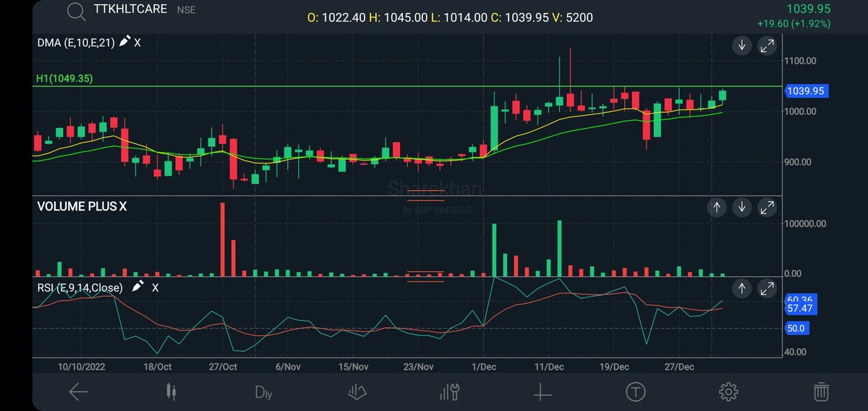Open the layers/studies icon in toolbar

coord(357,392)
